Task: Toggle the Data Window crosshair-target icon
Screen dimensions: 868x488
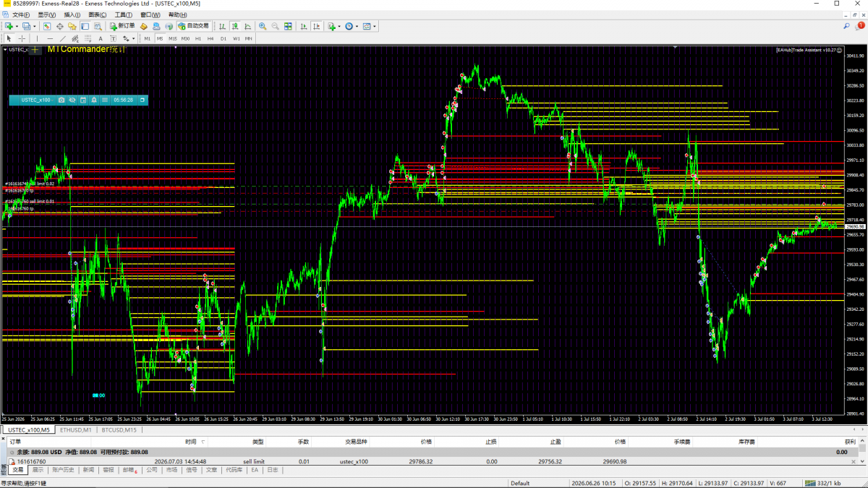Action: pos(60,26)
